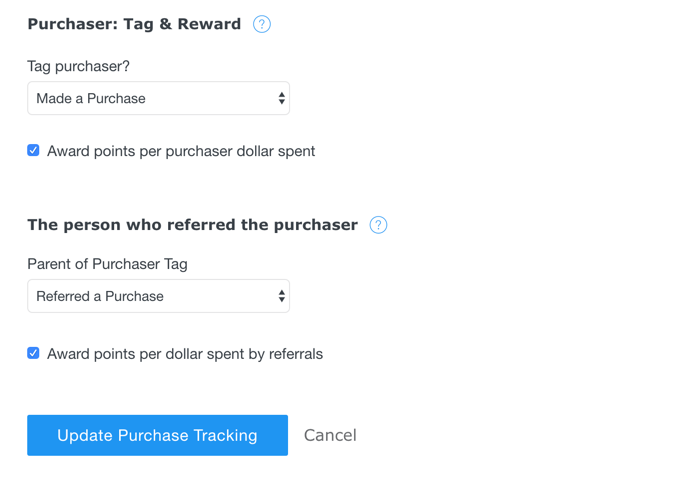The width and height of the screenshot is (688, 481).
Task: Click the "Award points per purchaser dollar spent" label text
Action: [x=181, y=151]
